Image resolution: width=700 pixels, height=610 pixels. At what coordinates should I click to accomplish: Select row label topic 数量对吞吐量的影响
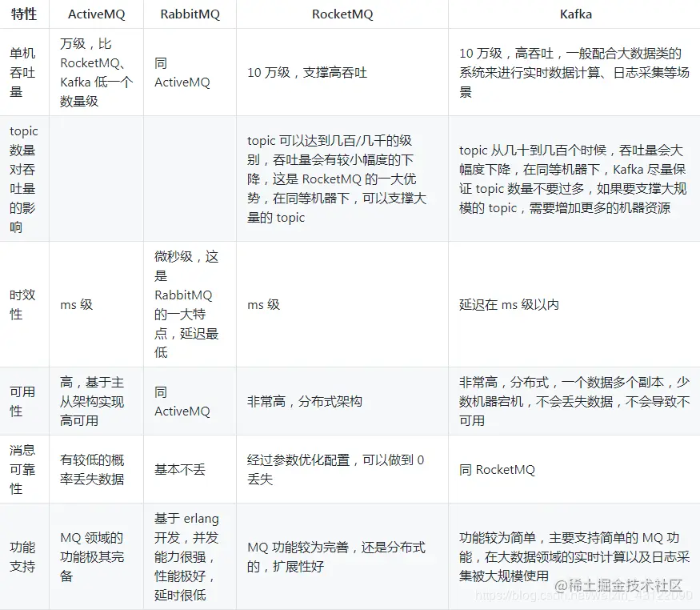pos(24,179)
